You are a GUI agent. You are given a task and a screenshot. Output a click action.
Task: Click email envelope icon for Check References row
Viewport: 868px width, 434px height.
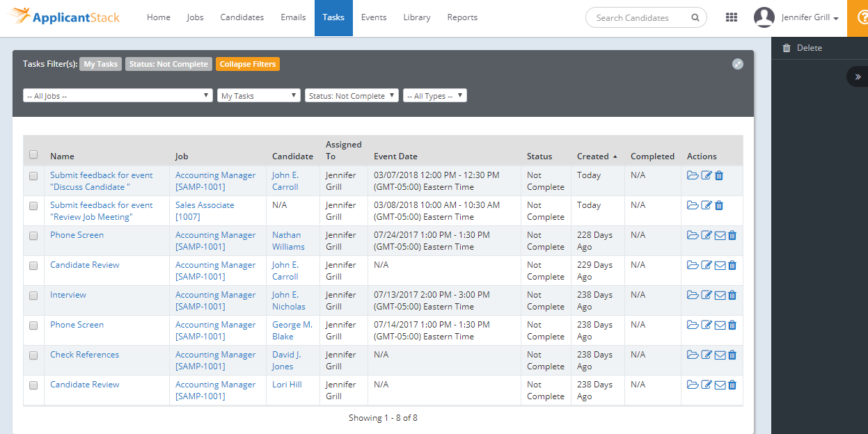click(x=720, y=355)
